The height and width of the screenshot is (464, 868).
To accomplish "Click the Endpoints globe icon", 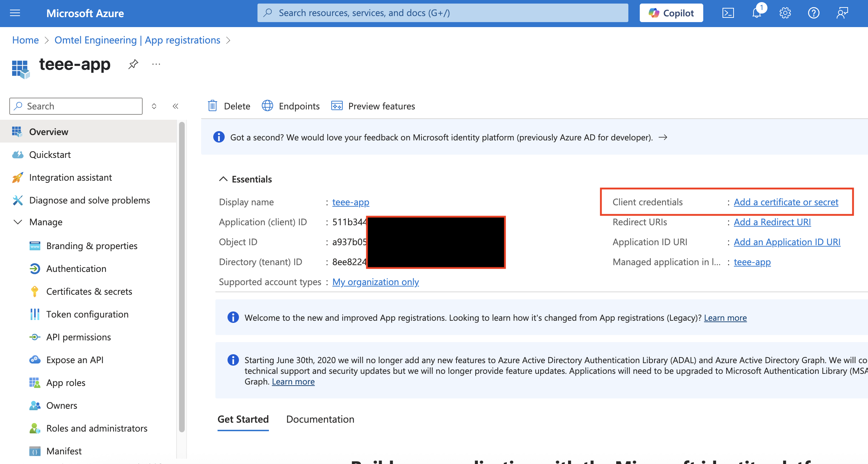I will click(267, 106).
